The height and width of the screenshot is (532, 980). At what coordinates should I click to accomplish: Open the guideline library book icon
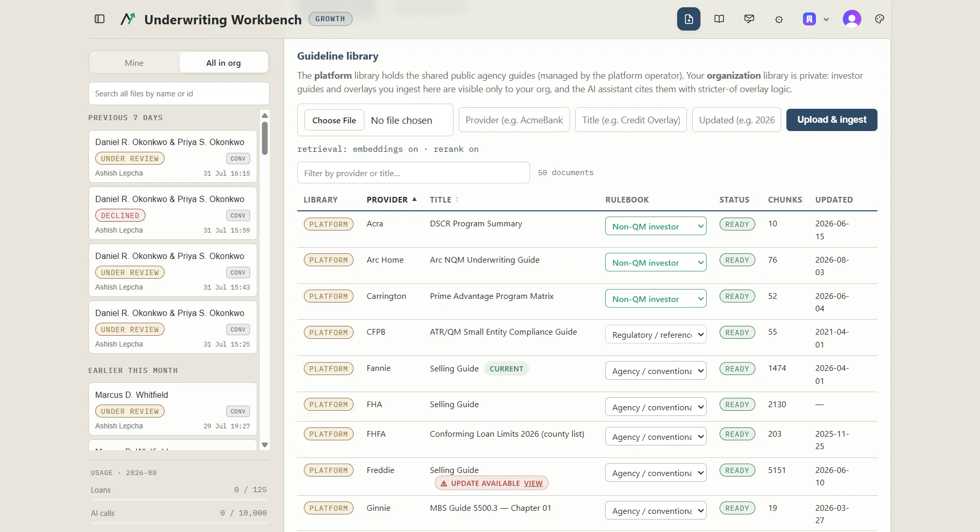719,19
